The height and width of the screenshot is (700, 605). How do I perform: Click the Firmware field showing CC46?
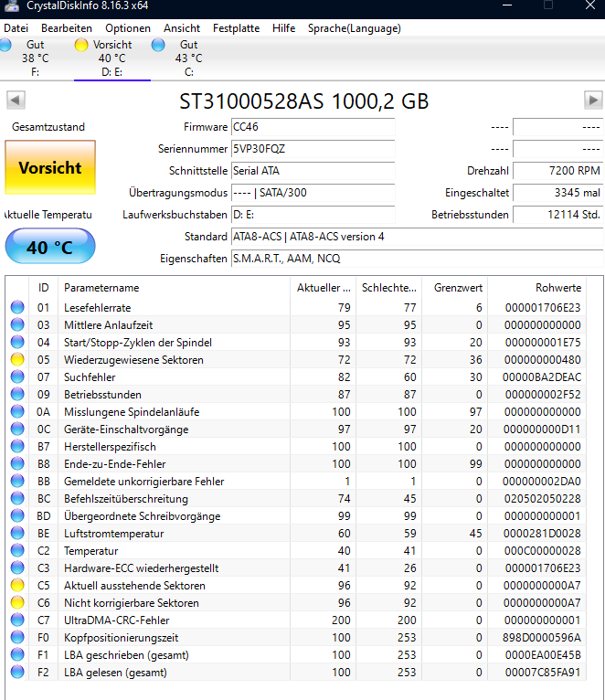313,127
